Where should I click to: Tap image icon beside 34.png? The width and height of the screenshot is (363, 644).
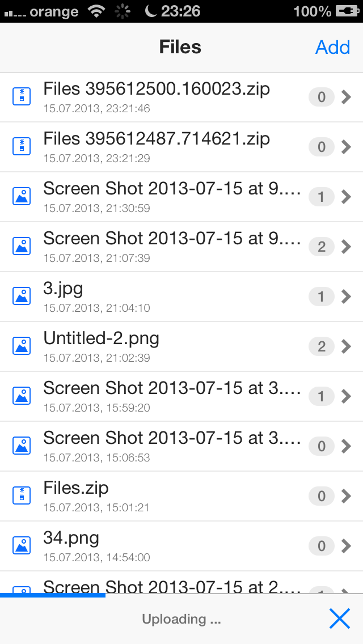click(x=22, y=546)
